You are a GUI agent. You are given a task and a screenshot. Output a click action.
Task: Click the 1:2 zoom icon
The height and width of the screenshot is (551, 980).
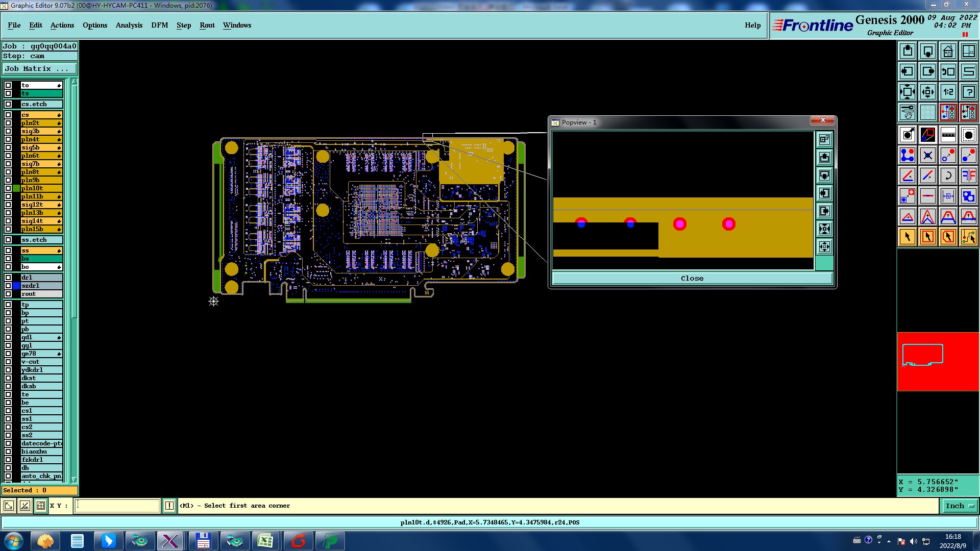(948, 92)
